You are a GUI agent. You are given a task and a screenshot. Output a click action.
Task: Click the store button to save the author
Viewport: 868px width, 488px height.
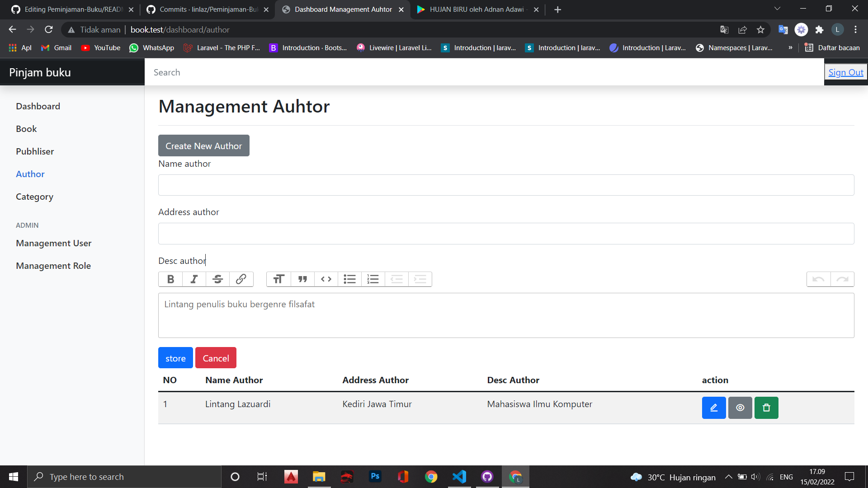point(175,357)
